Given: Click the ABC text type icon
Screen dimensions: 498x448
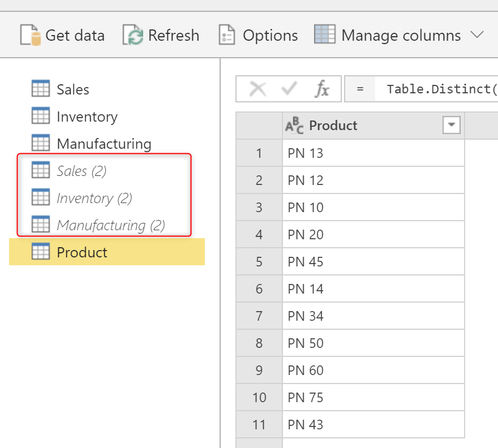Looking at the screenshot, I should coord(294,126).
